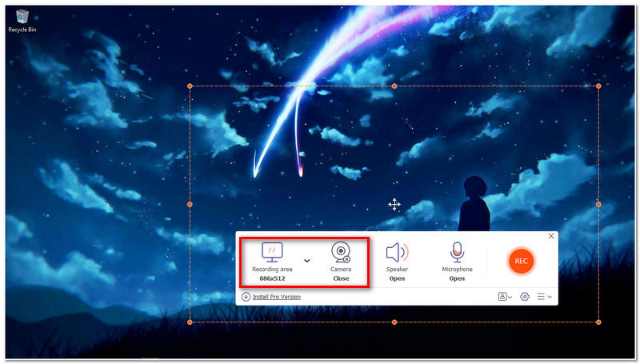Mute the Speaker audio source

tap(397, 252)
